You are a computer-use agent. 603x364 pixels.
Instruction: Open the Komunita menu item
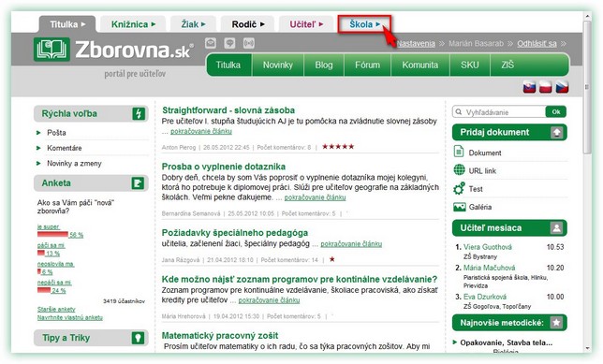click(419, 65)
